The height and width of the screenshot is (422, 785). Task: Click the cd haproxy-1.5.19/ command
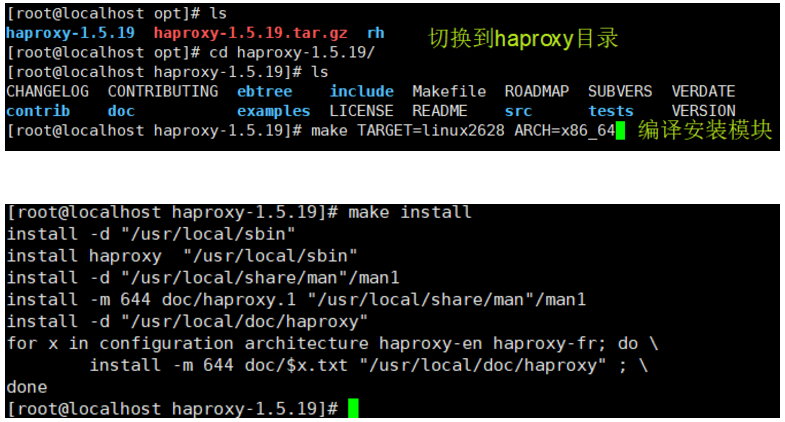pyautogui.click(x=292, y=53)
